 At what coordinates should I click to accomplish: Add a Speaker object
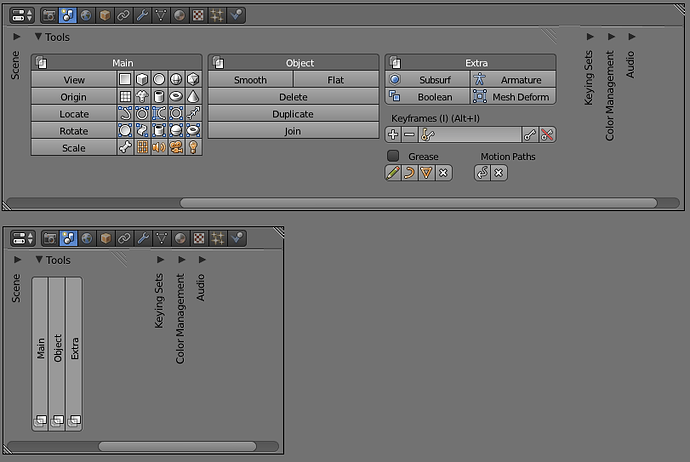pyautogui.click(x=159, y=147)
